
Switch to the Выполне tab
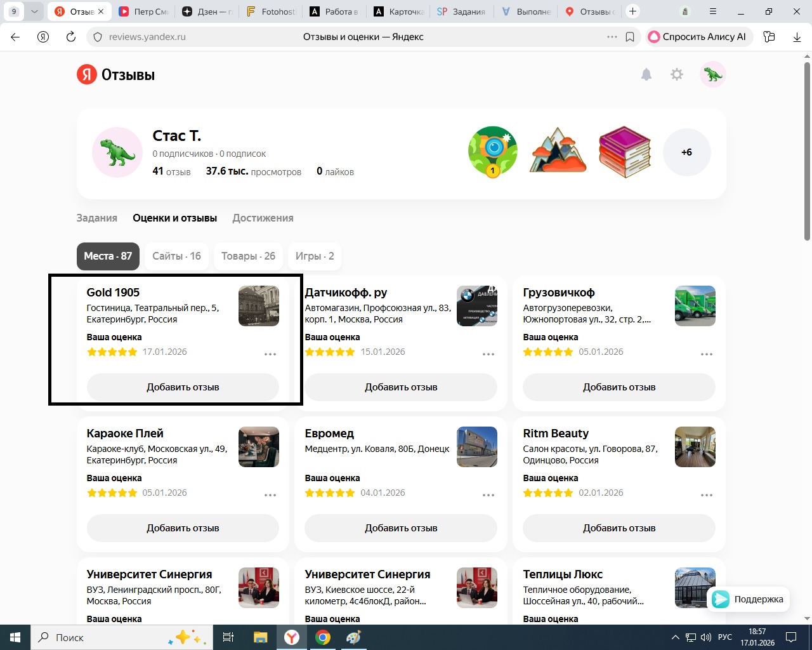coord(525,11)
